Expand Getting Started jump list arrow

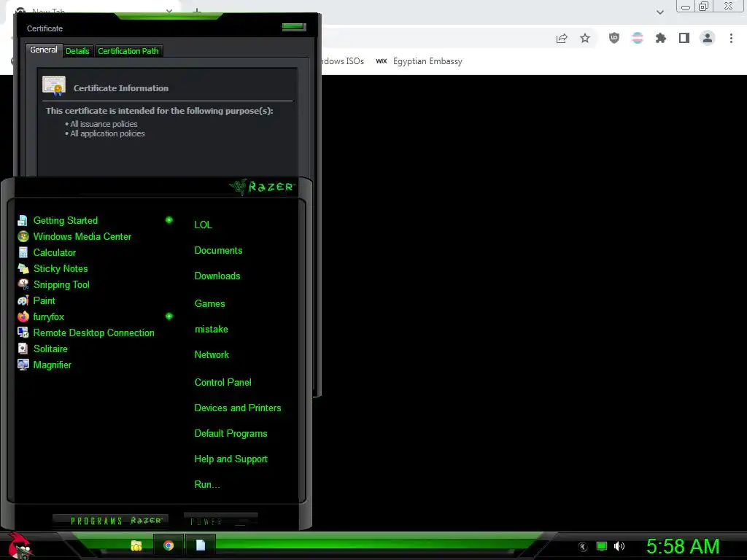coord(169,220)
